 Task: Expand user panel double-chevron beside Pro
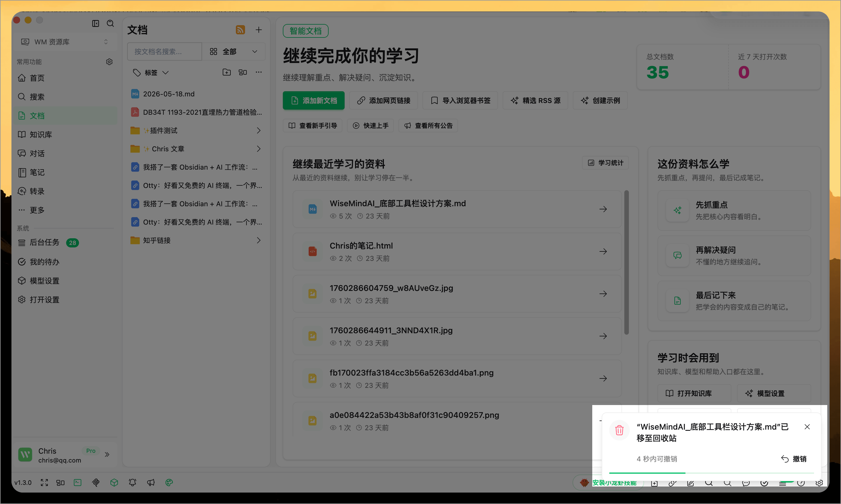pyautogui.click(x=107, y=455)
